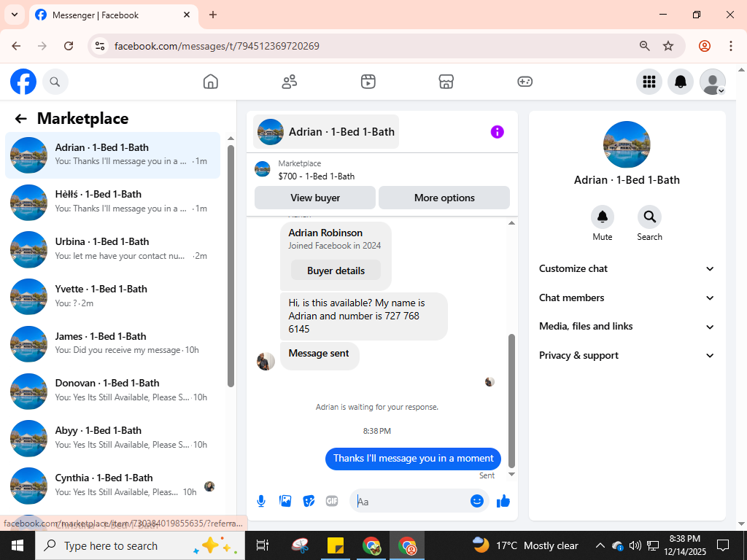Click the conversation list scrollbar
This screenshot has height=560, width=747.
[x=231, y=265]
